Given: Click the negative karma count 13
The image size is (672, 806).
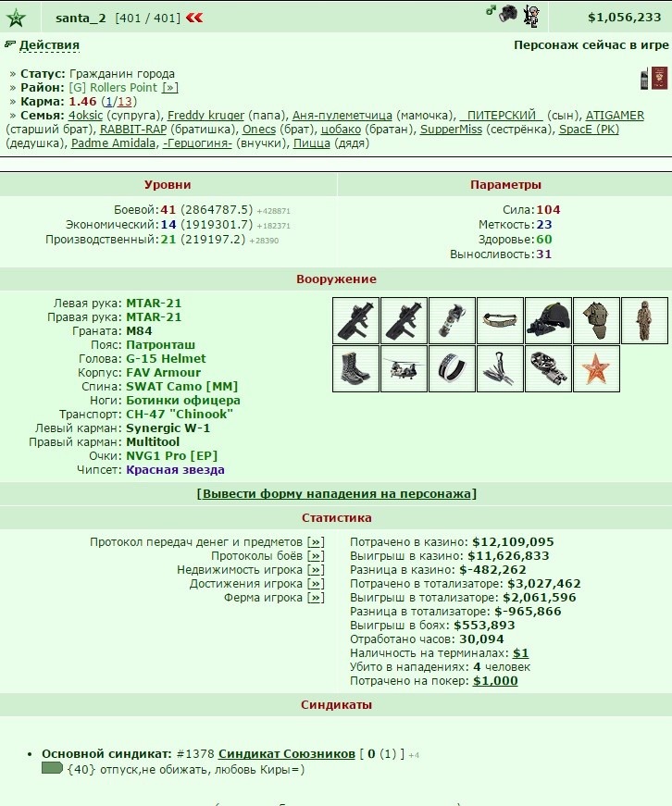Looking at the screenshot, I should [x=124, y=101].
